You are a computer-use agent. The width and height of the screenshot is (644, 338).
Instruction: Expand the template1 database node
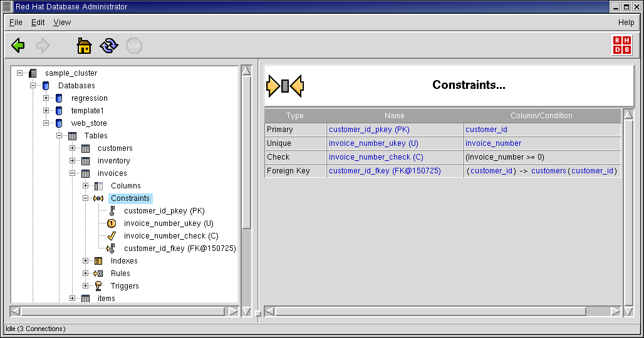46,111
